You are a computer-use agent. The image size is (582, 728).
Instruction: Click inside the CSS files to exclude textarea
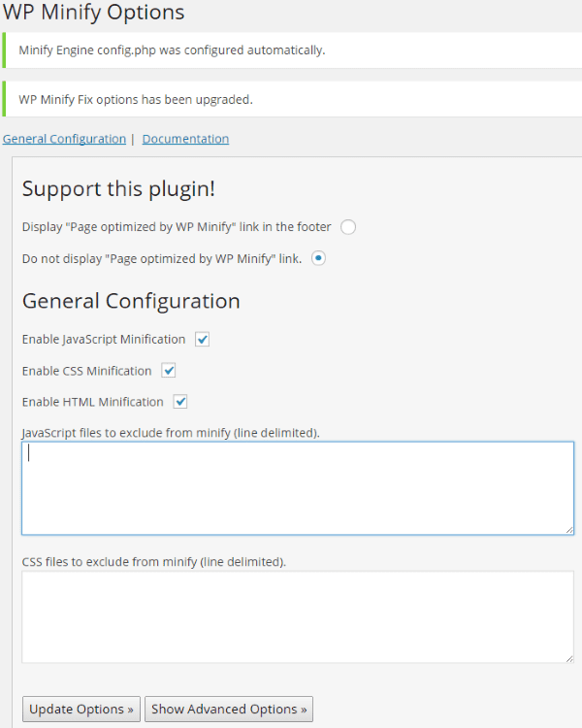(298, 616)
